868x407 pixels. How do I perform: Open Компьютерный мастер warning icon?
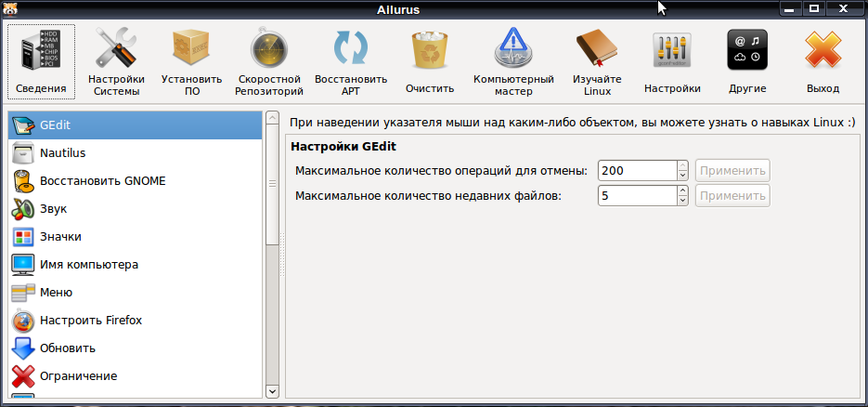pyautogui.click(x=513, y=48)
